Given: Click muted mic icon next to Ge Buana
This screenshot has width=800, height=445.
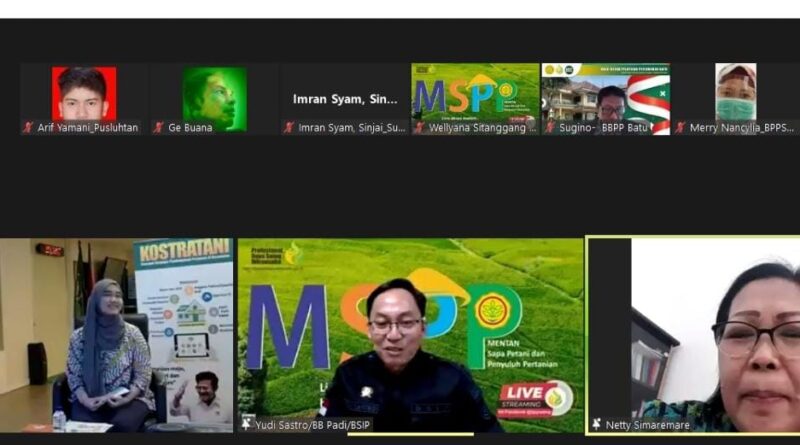Looking at the screenshot, I should pos(159,128).
